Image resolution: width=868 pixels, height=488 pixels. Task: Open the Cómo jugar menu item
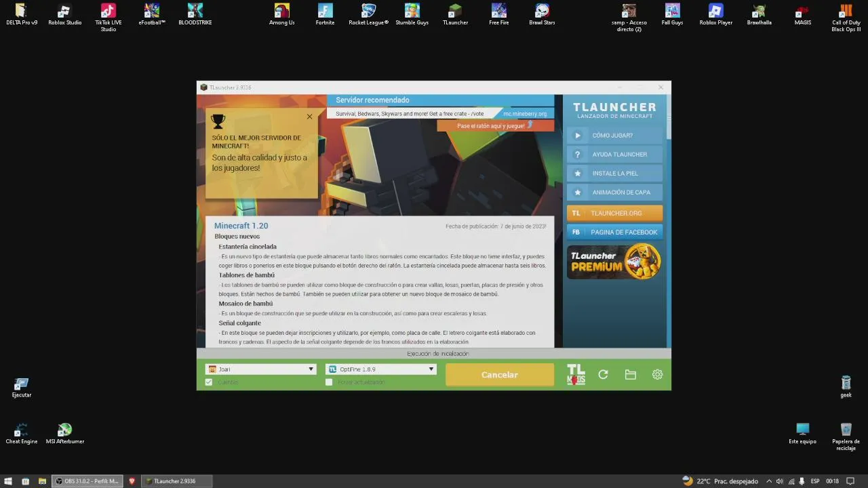coord(614,135)
